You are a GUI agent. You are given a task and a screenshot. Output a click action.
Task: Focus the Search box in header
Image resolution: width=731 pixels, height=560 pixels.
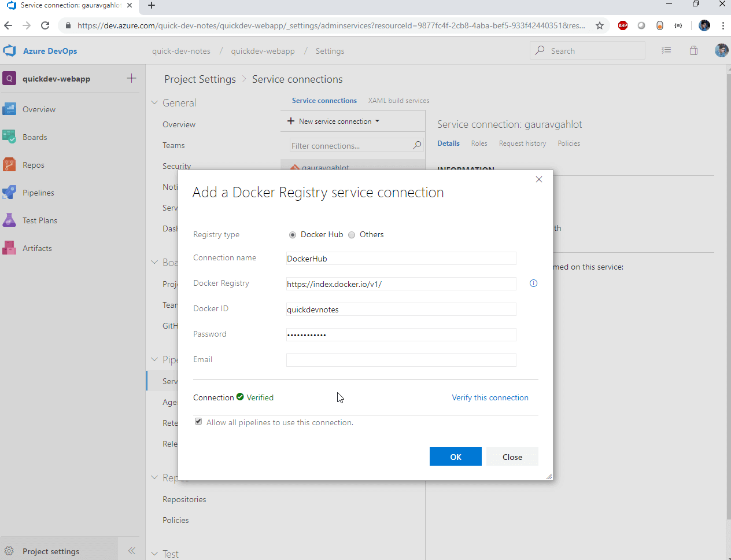pos(588,50)
